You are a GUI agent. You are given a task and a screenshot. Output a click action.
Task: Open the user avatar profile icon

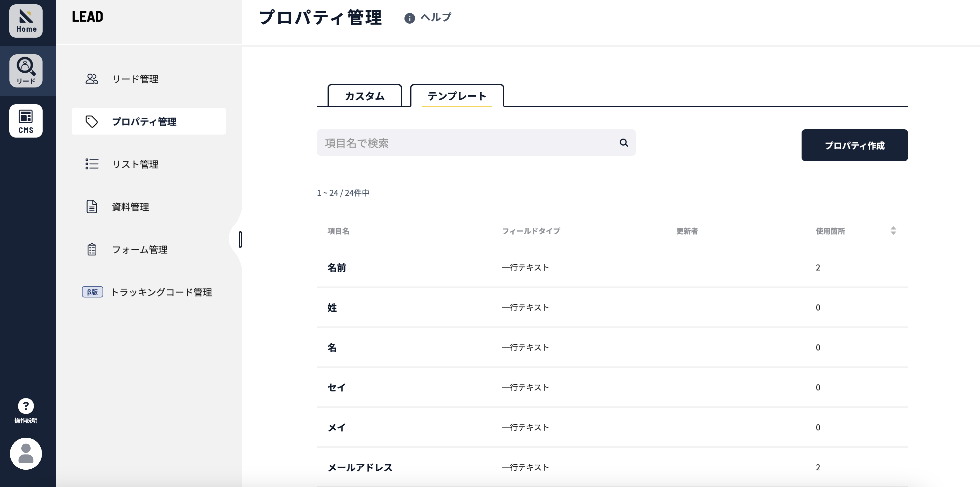click(26, 453)
